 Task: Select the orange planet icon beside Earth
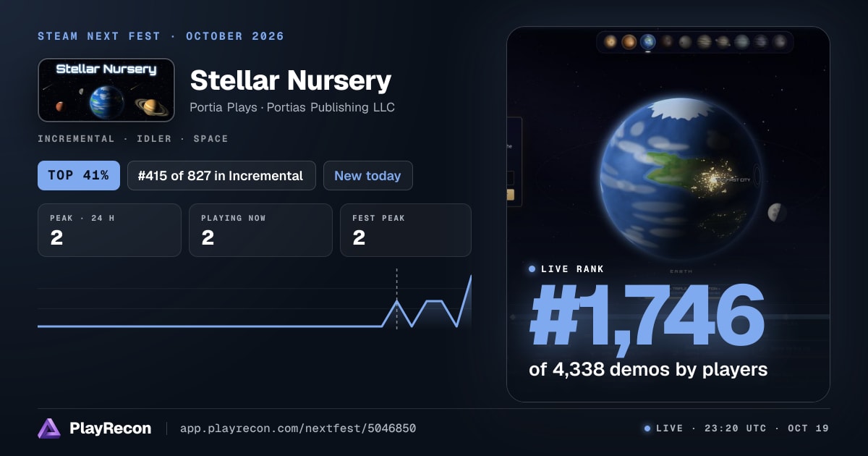pyautogui.click(x=629, y=42)
